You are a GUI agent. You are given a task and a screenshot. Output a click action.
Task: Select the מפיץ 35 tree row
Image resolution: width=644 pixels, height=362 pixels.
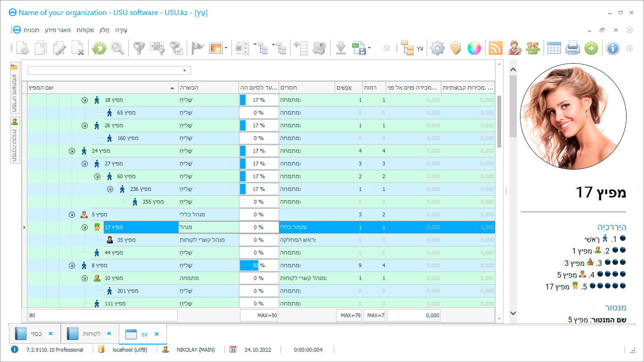[126, 240]
